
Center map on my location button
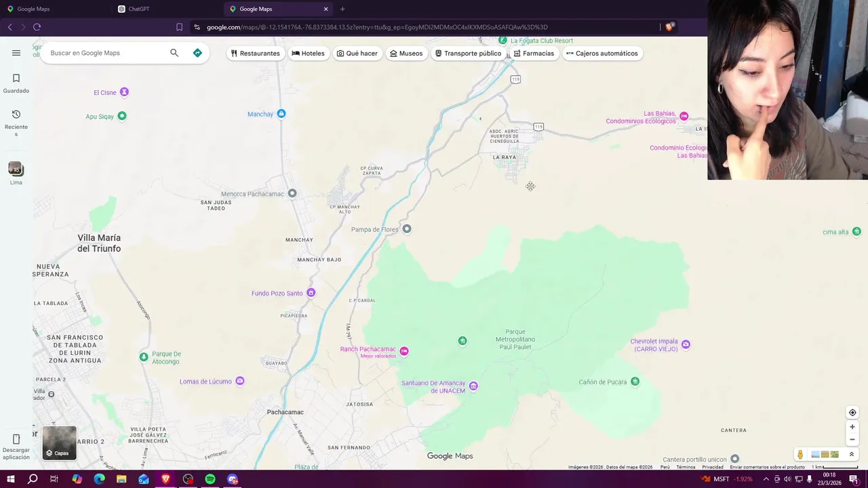coord(852,413)
